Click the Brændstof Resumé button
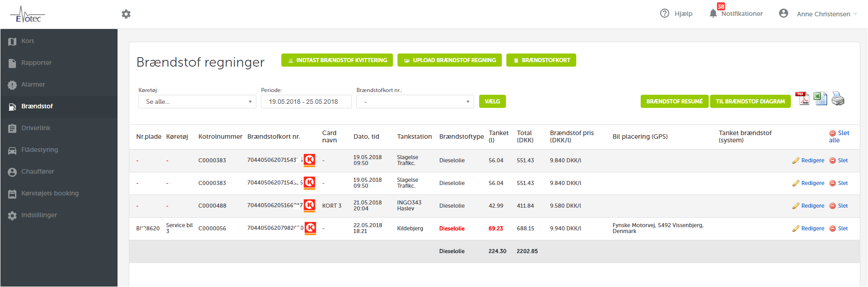Viewport: 868px width, 287px height. click(674, 102)
